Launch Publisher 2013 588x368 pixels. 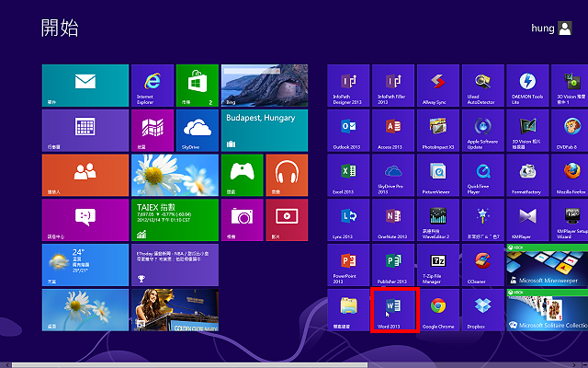pos(393,265)
